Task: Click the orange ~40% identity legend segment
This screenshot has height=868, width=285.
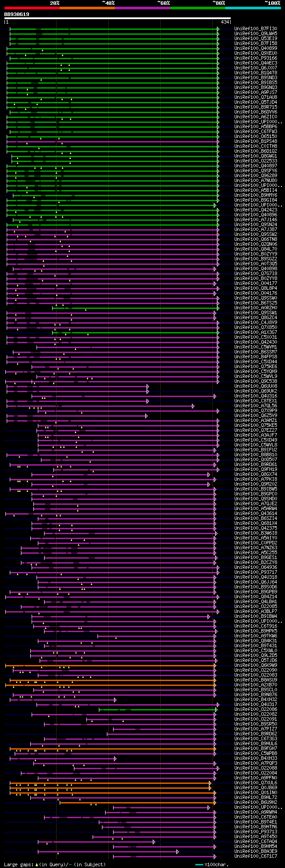Action: 87,8
